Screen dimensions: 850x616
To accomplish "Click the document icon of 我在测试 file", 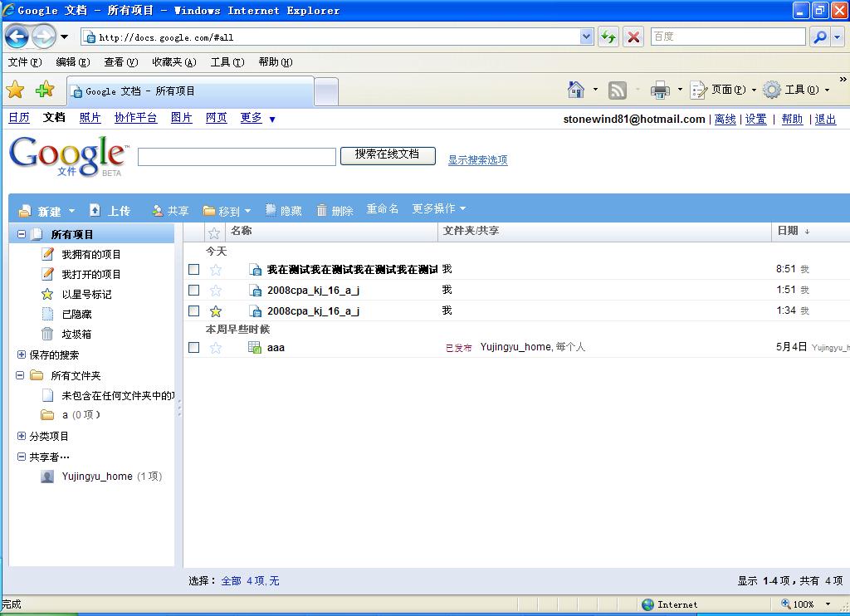I will click(255, 270).
